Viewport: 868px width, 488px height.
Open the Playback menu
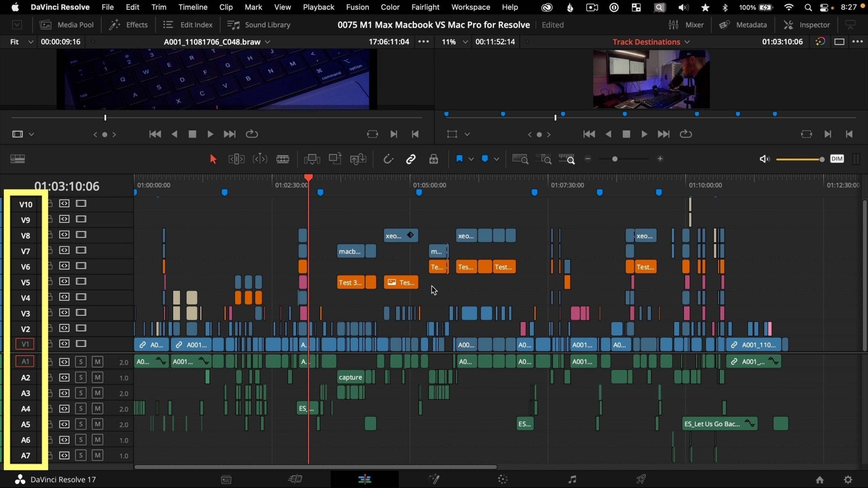[x=318, y=7]
